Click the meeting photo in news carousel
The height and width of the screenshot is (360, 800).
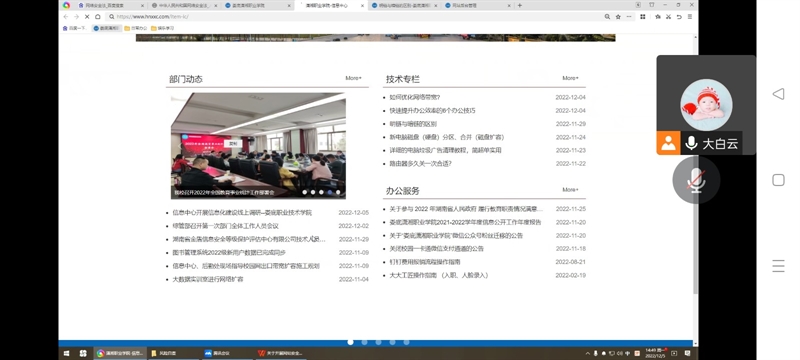[x=258, y=145]
